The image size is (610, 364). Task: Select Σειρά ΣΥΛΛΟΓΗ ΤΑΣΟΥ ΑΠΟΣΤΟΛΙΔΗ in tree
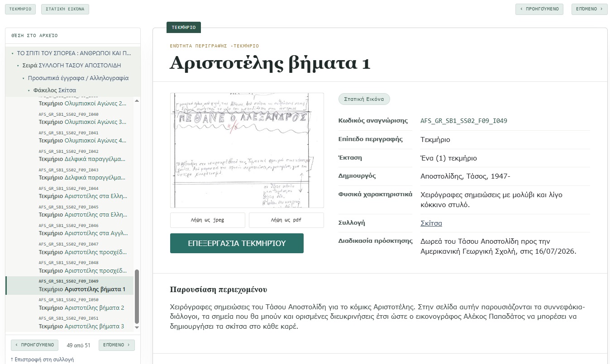point(72,66)
